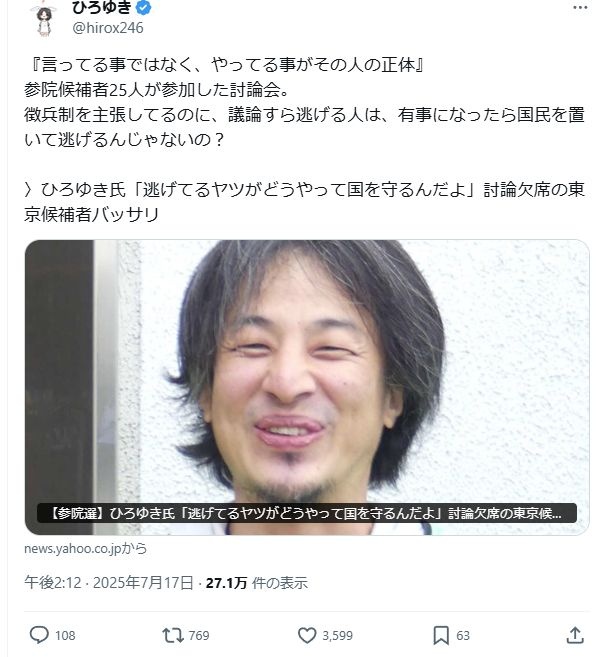Open the reply comment icon
Viewport: 604px width, 657px height.
tap(39, 635)
